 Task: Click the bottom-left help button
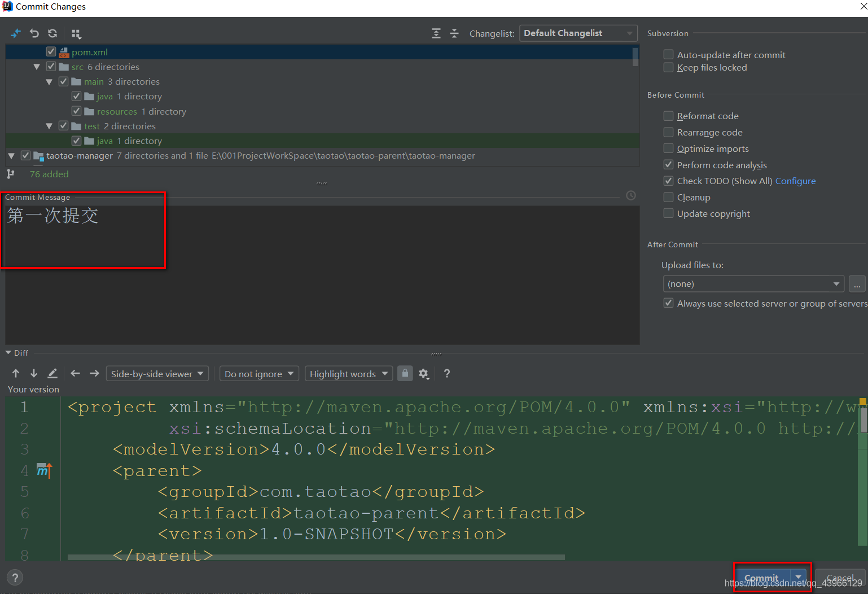coord(15,578)
